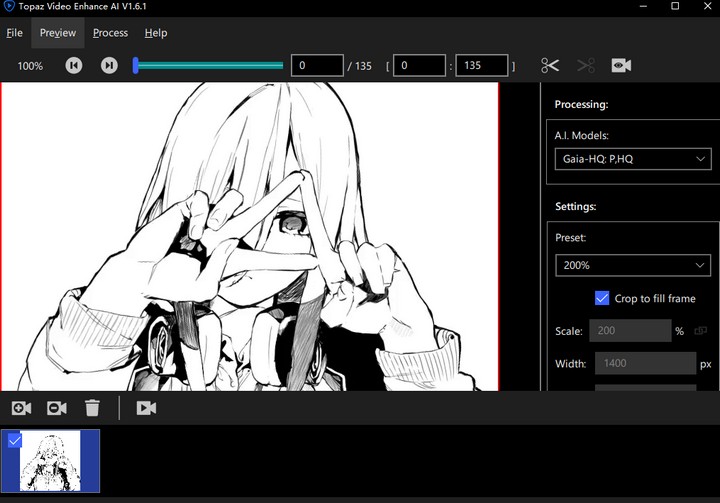Jump to the first frame button

pos(73,65)
